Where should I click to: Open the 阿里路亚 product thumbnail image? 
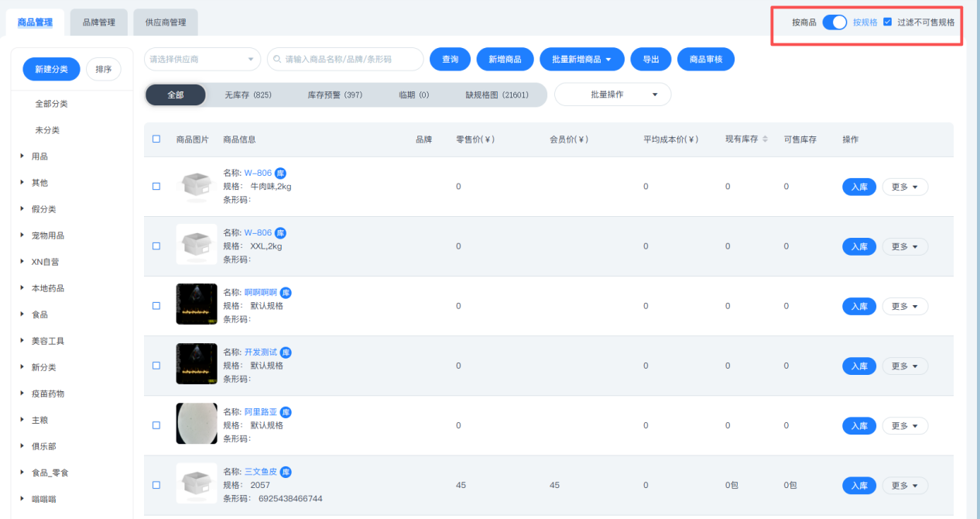point(196,423)
